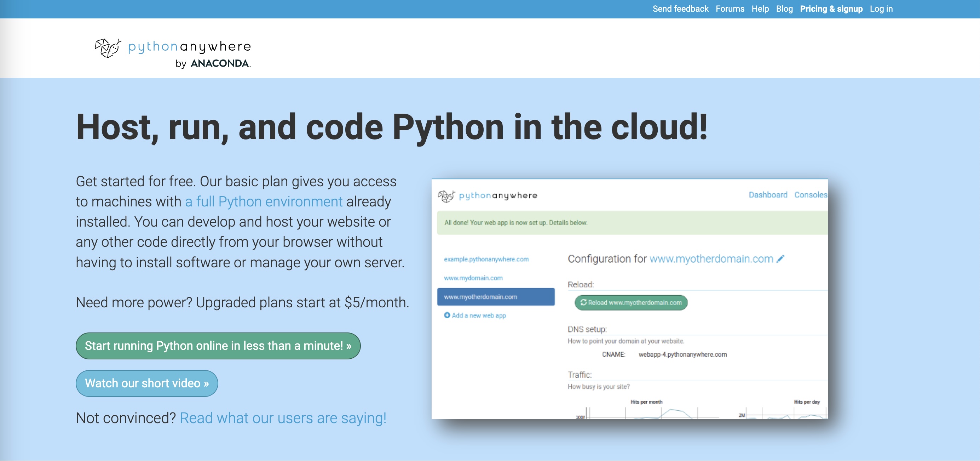Click the Dashboard label in the screenshot
Image resolution: width=980 pixels, height=461 pixels.
click(768, 194)
